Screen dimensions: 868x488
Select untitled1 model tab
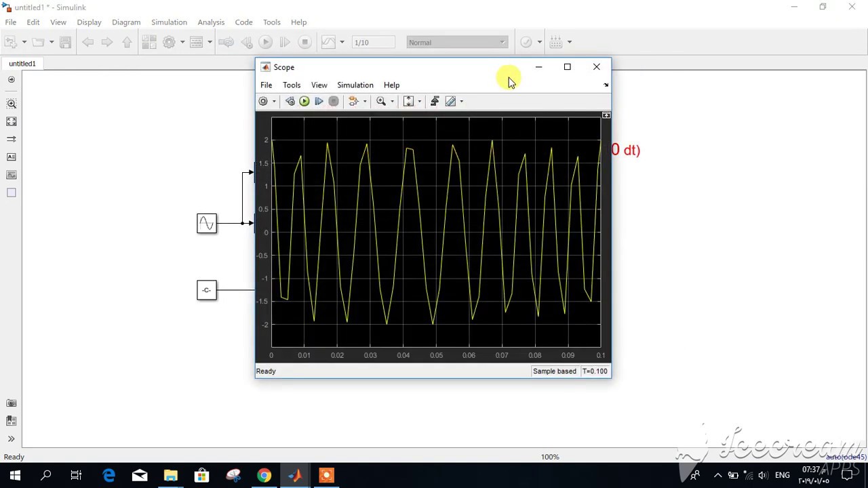point(22,64)
